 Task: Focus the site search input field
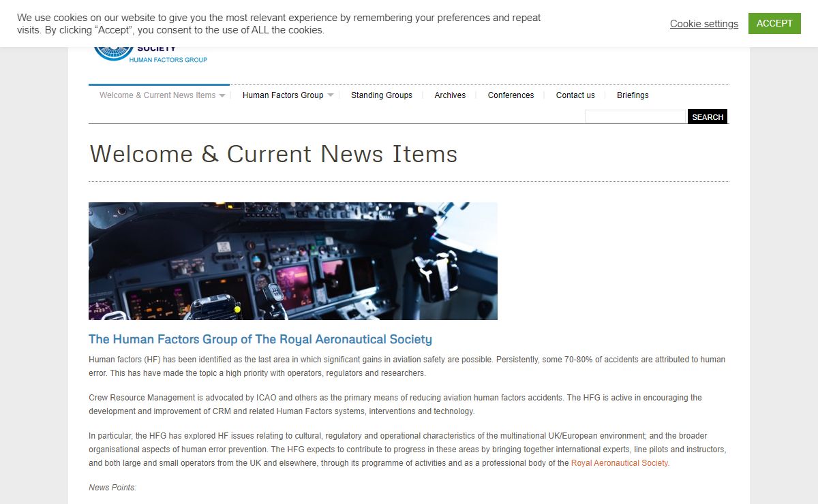(x=635, y=116)
